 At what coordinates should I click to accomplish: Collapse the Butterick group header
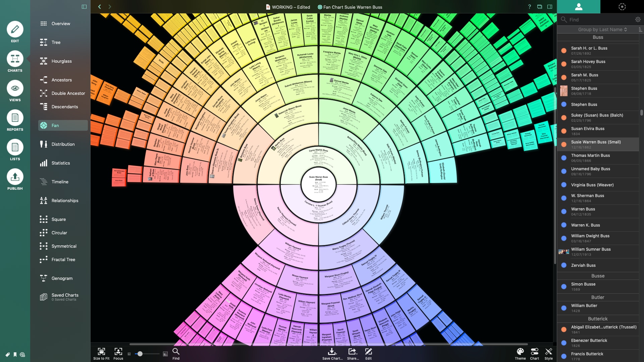click(598, 319)
